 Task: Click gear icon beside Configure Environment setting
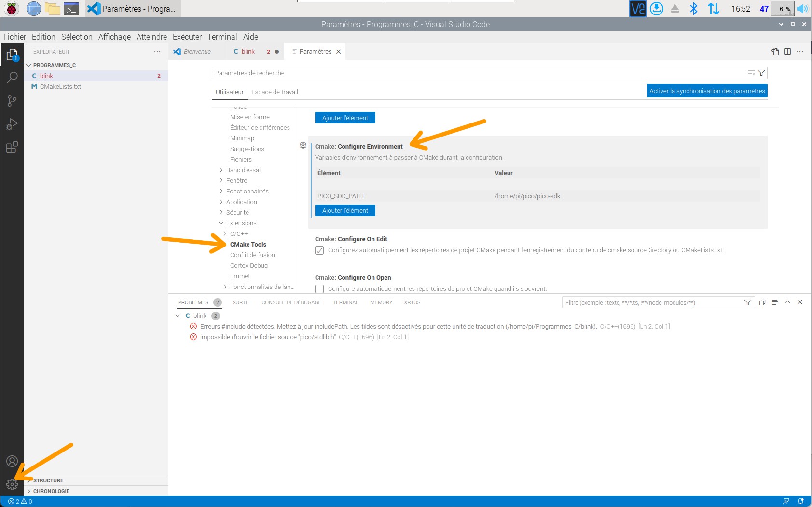tap(303, 145)
